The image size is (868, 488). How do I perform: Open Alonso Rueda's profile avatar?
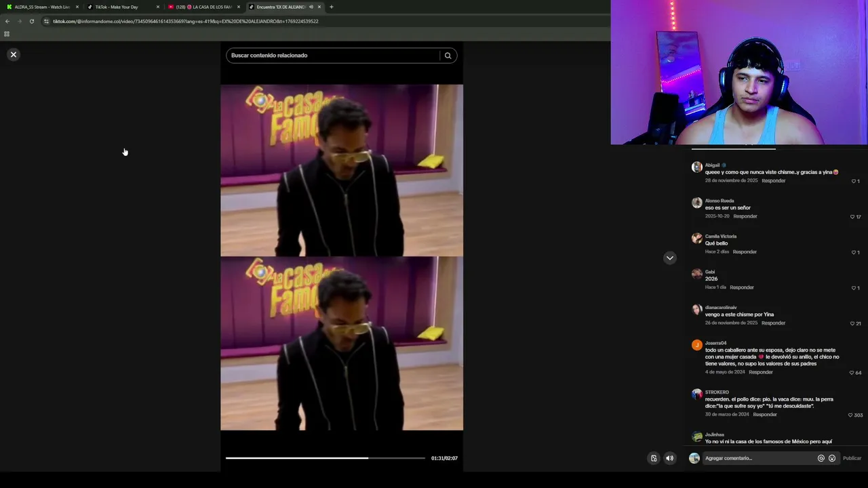click(696, 203)
